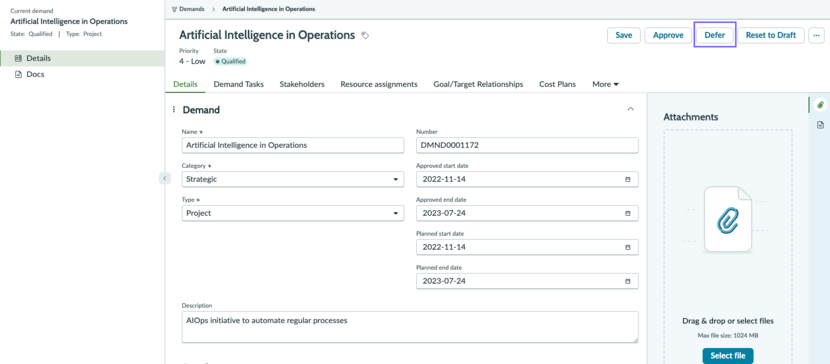Open the Cost Plans tab

[557, 84]
